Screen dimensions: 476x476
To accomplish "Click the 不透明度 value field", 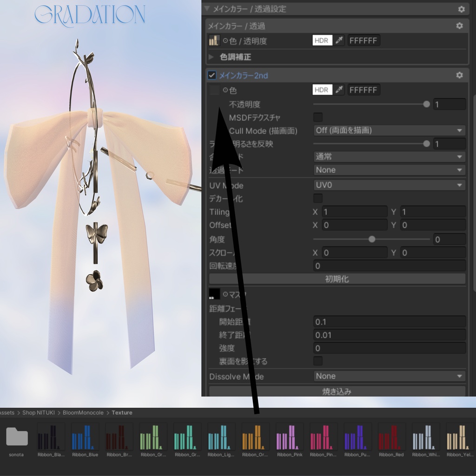I will 450,105.
